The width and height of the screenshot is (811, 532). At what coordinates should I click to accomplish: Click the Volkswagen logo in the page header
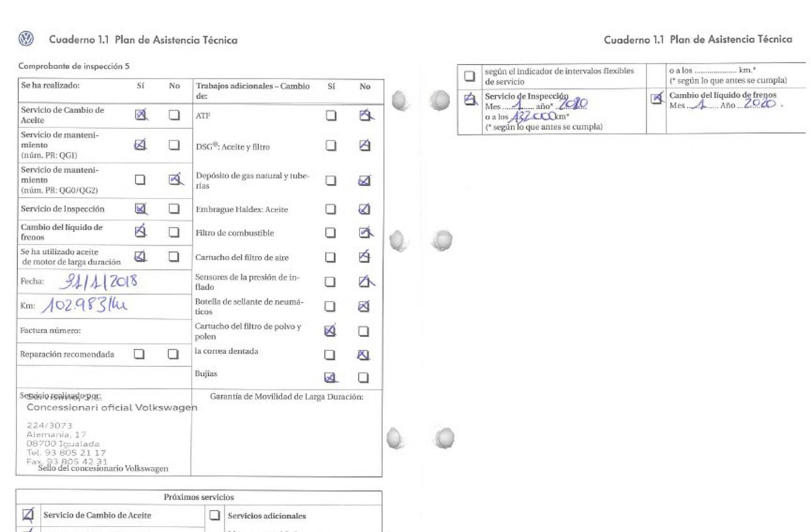click(26, 39)
